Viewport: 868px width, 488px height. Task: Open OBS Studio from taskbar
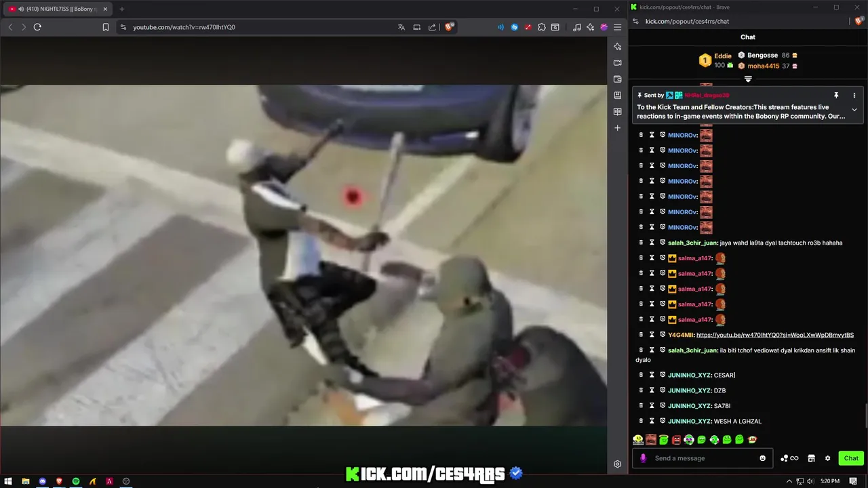(126, 481)
